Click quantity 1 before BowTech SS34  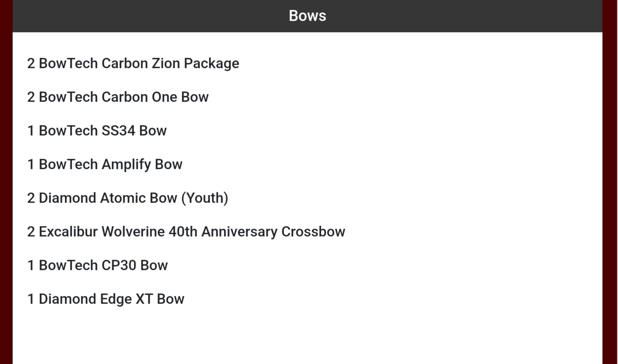[31, 131]
